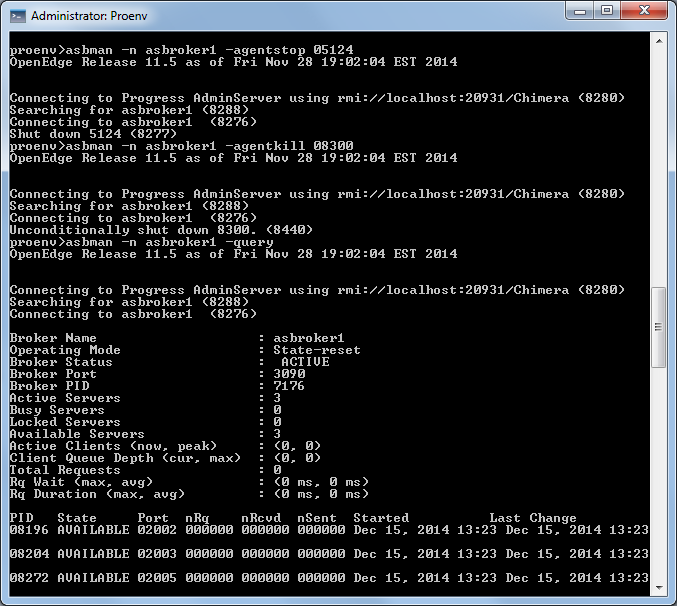Click 'Unconditionally shut down 8300. (8440)' line
This screenshot has width=677, height=606.
tap(161, 230)
